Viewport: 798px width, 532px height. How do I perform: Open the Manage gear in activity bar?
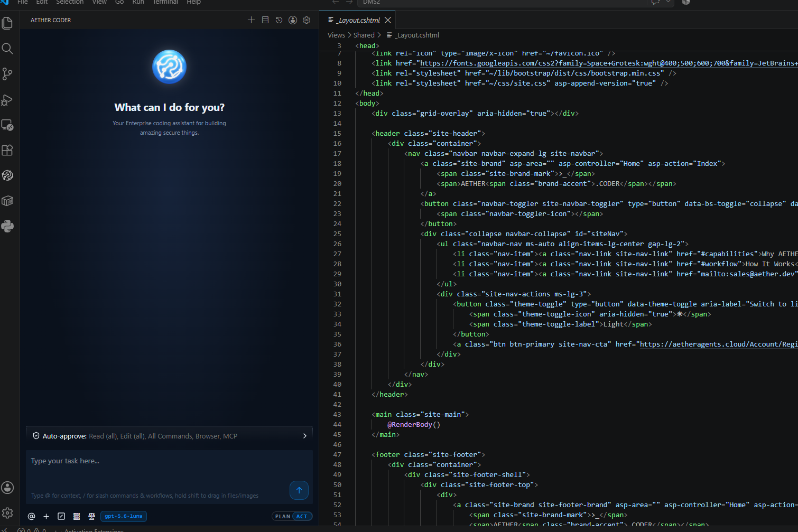(x=7, y=513)
